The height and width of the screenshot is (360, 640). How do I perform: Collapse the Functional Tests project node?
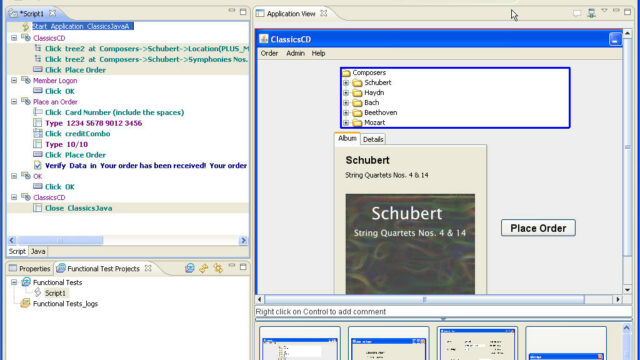tap(14, 282)
